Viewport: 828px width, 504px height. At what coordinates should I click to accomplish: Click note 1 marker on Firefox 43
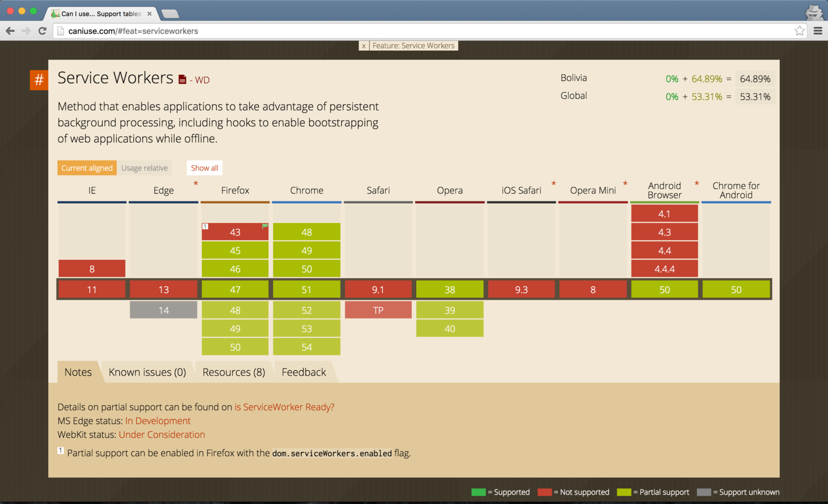click(x=205, y=226)
